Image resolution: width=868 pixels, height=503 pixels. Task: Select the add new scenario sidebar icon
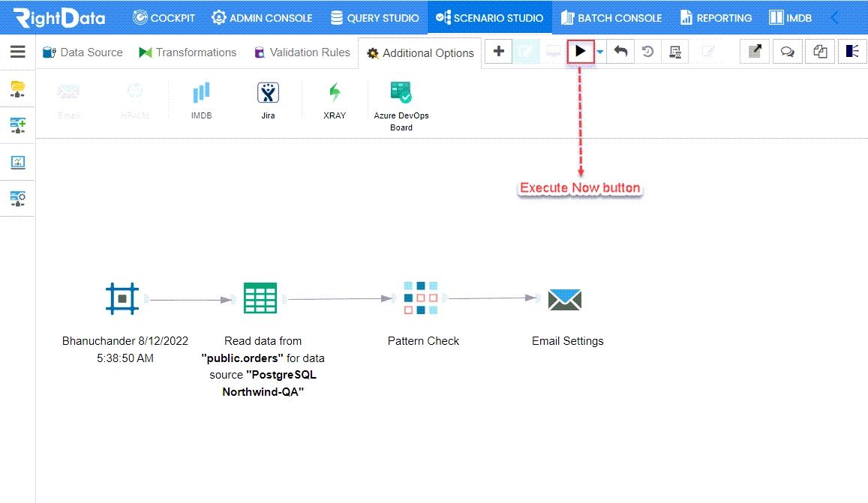tap(17, 124)
